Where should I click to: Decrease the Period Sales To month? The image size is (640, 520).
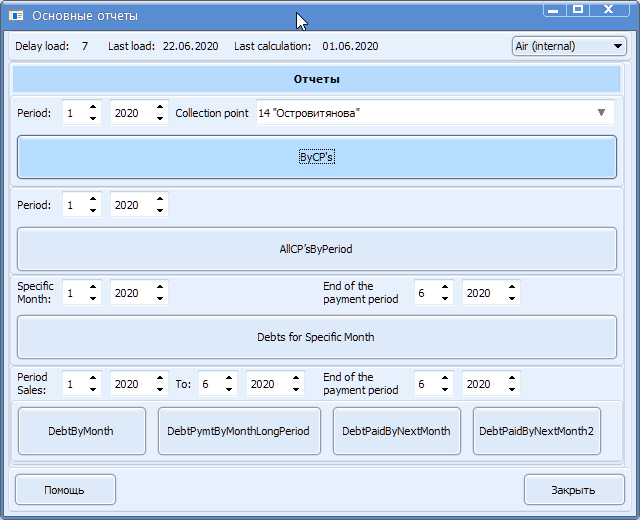(229, 389)
